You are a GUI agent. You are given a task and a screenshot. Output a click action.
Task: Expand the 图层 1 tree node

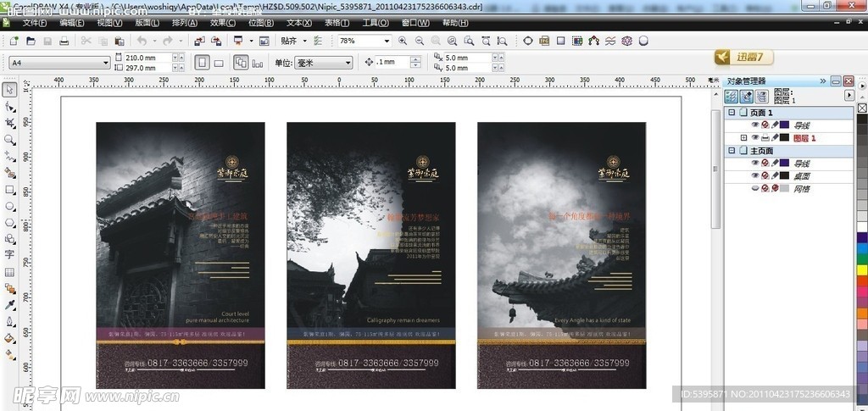743,137
